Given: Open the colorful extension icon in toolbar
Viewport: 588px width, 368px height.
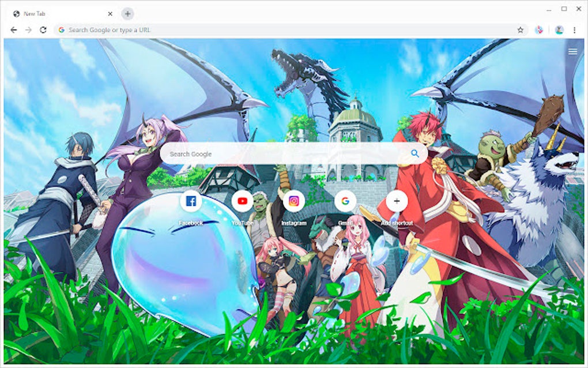Looking at the screenshot, I should point(539,30).
